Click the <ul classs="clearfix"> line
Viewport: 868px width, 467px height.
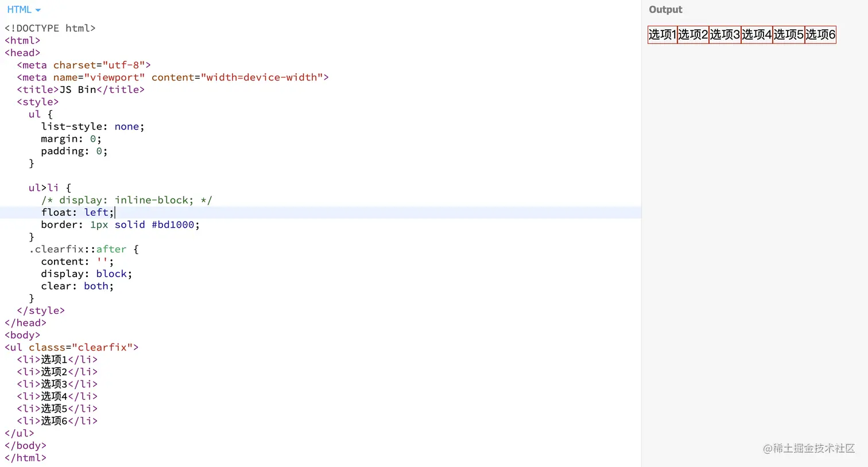click(71, 347)
